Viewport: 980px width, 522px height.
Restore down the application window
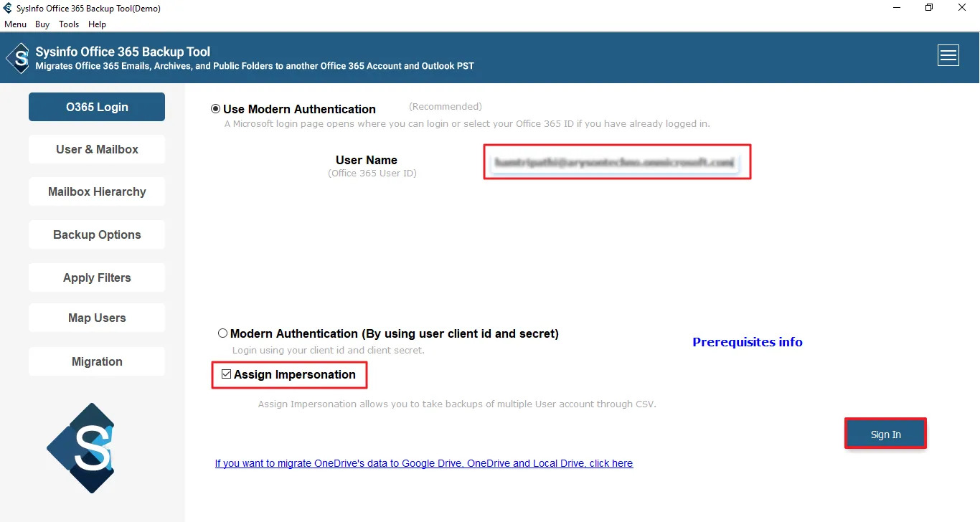point(929,8)
